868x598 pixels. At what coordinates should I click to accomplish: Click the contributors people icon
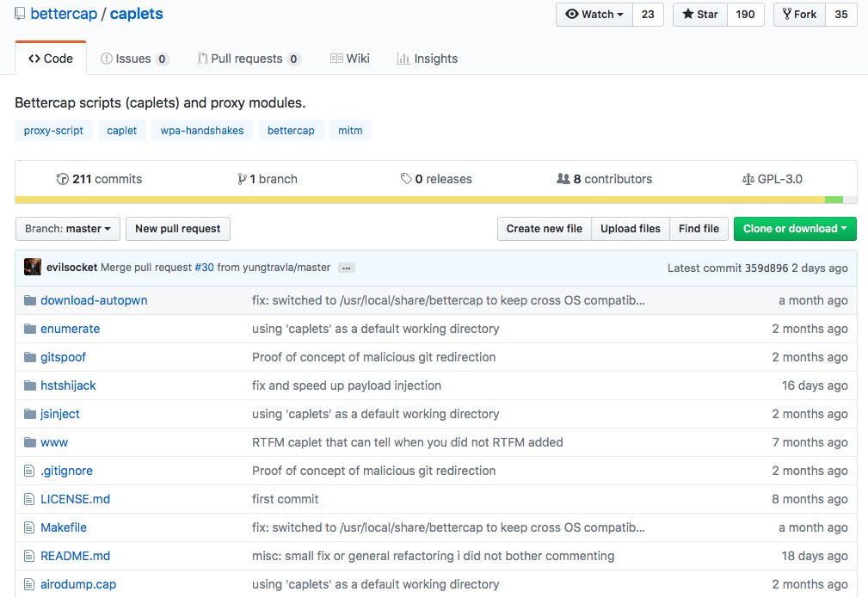pos(563,179)
